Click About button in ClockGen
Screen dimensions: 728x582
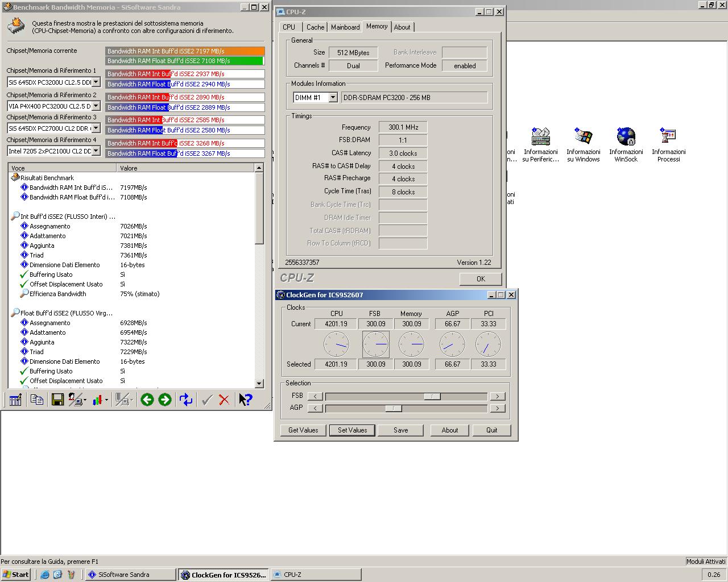450,430
